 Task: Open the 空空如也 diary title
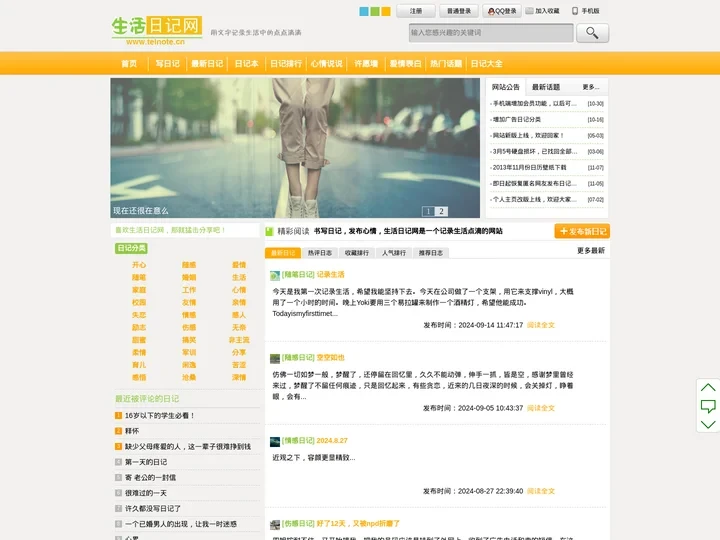331,358
